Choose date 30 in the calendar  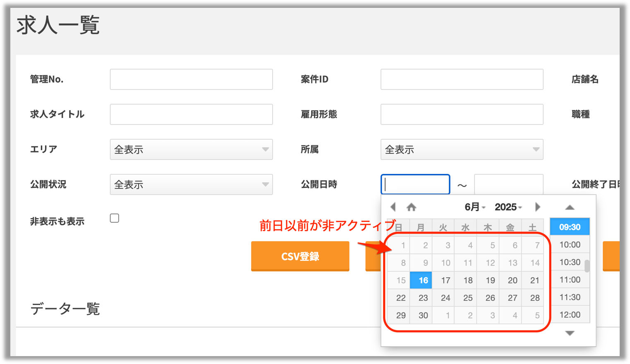(423, 316)
